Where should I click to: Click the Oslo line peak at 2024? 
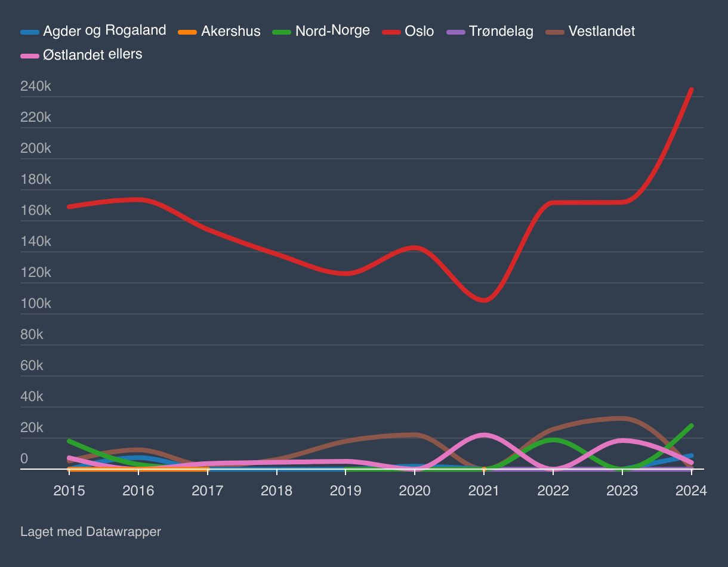pyautogui.click(x=691, y=90)
